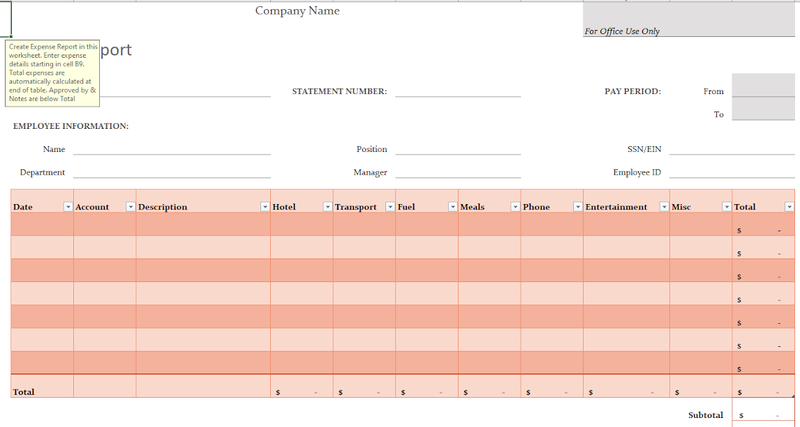Click the Position input line
The image size is (800, 427).
pyautogui.click(x=458, y=149)
